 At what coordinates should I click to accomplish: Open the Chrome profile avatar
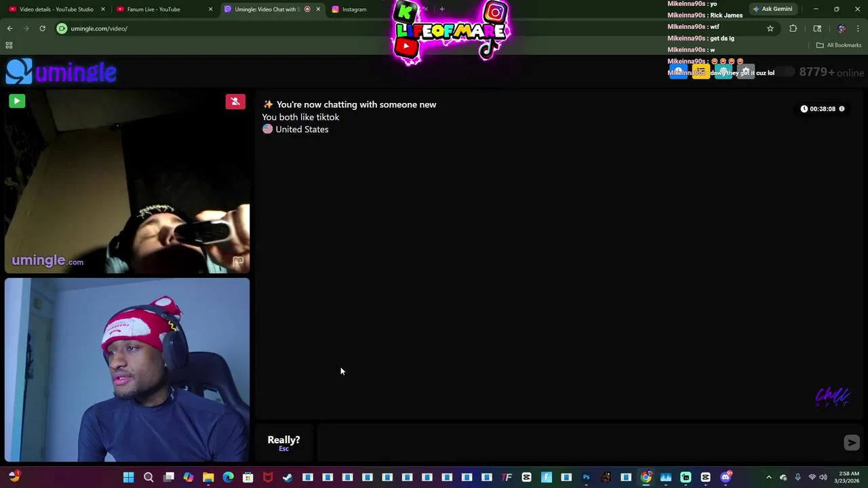coord(842,28)
